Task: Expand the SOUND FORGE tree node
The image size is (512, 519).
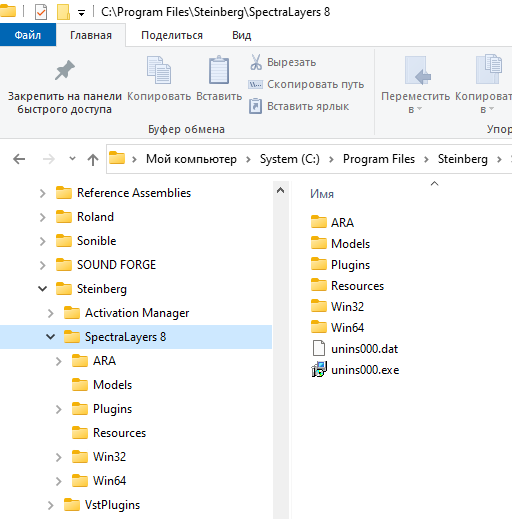Action: tap(42, 265)
